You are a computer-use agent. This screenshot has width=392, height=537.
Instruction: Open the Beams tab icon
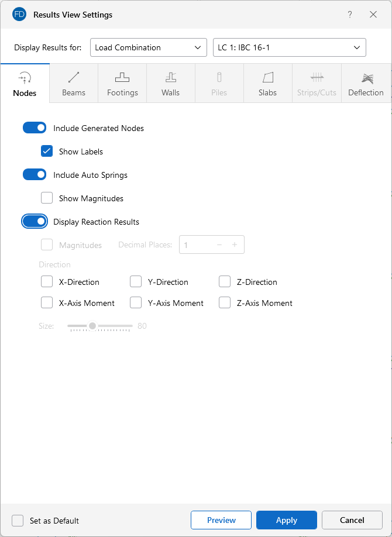pyautogui.click(x=74, y=77)
